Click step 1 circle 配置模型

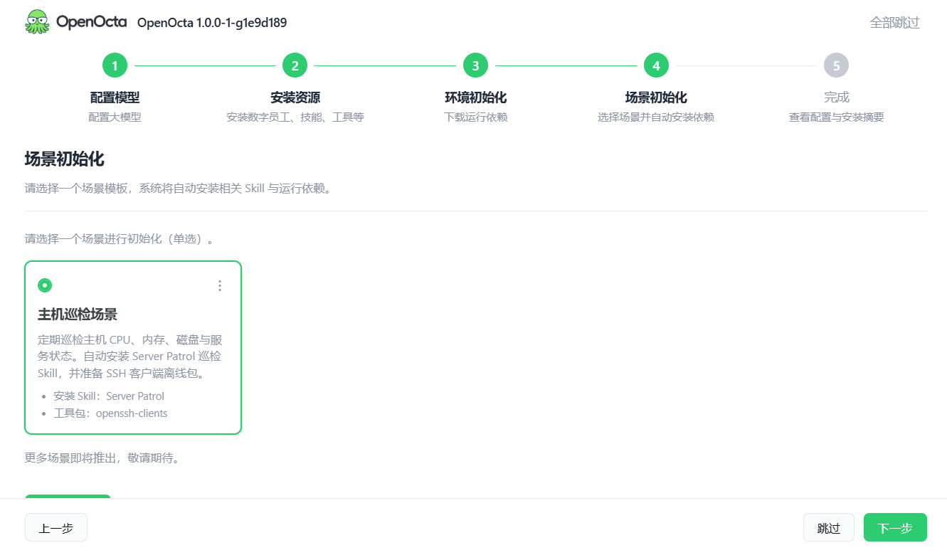[115, 65]
